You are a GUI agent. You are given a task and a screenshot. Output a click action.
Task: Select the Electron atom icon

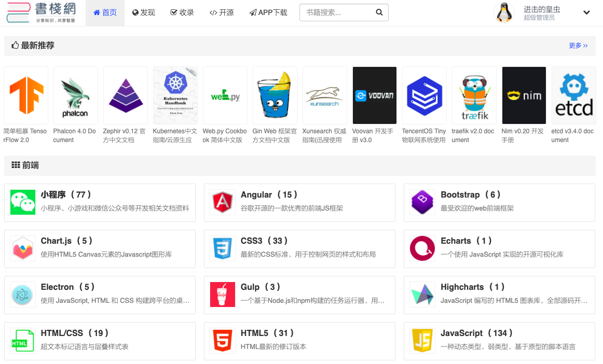point(23,295)
